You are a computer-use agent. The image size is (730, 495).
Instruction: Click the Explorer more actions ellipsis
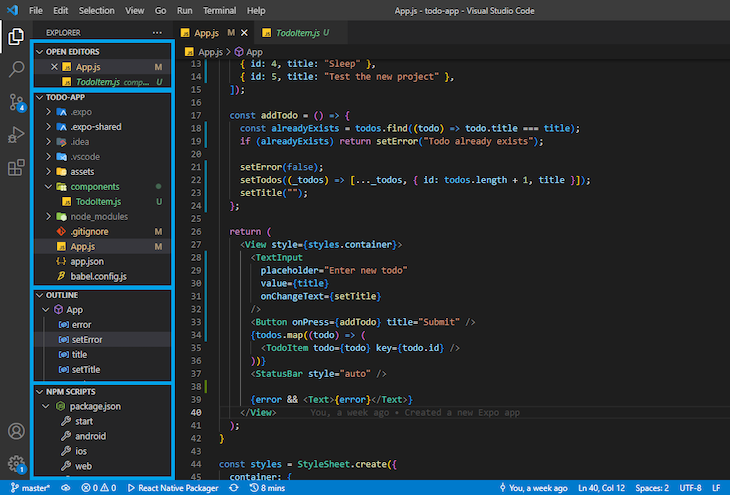pos(157,33)
